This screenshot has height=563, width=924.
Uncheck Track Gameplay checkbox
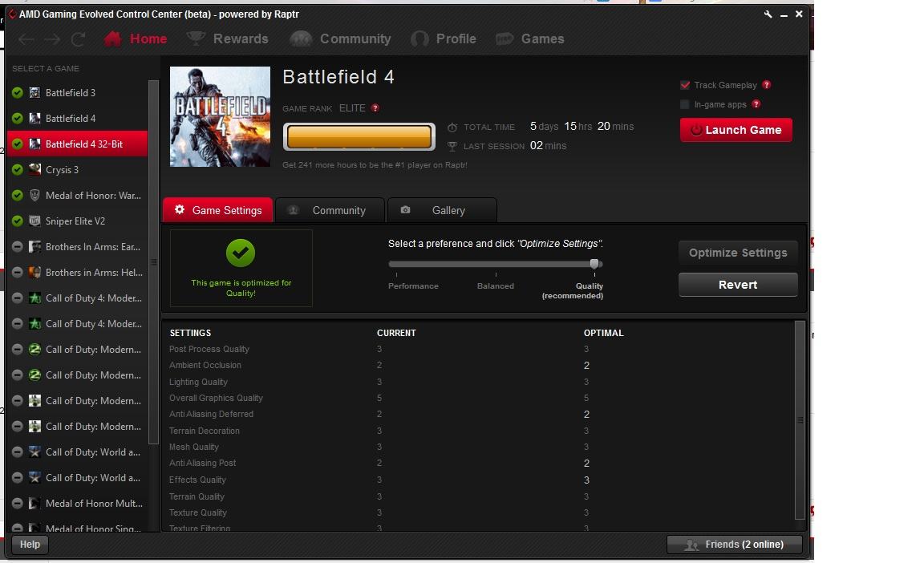point(685,85)
